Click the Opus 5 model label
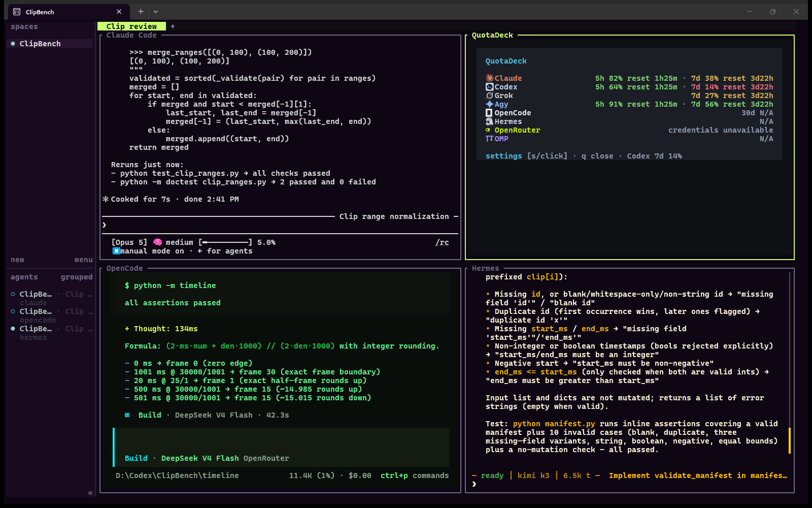Screen dimensions: 812x508 tap(129, 242)
